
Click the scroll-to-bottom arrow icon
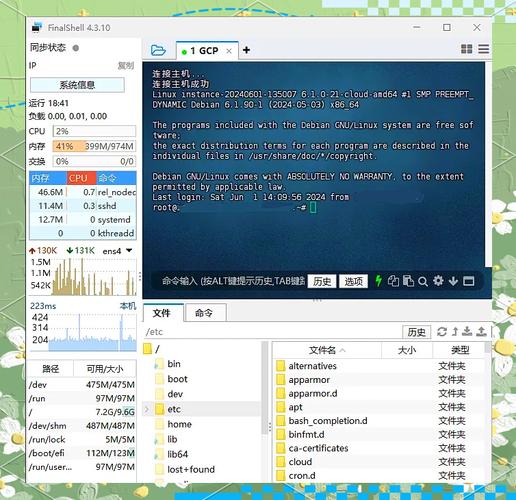click(x=453, y=281)
